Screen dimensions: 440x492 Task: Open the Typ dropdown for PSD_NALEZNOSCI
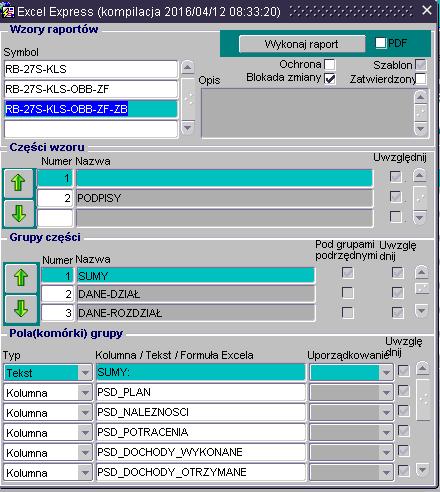[x=85, y=413]
